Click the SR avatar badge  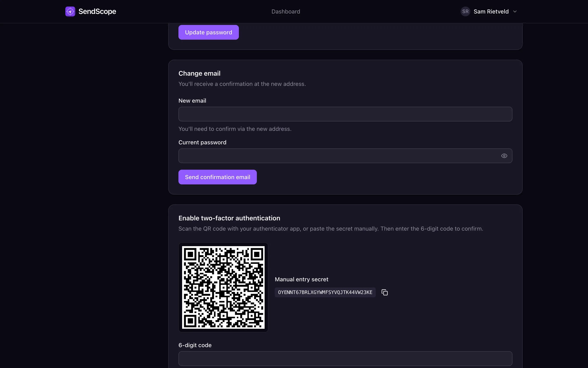click(465, 11)
